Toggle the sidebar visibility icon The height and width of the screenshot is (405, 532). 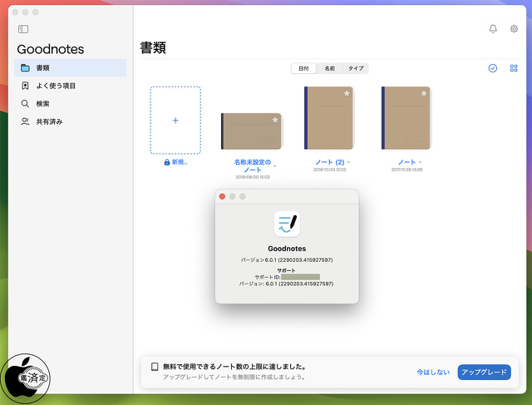[x=23, y=29]
